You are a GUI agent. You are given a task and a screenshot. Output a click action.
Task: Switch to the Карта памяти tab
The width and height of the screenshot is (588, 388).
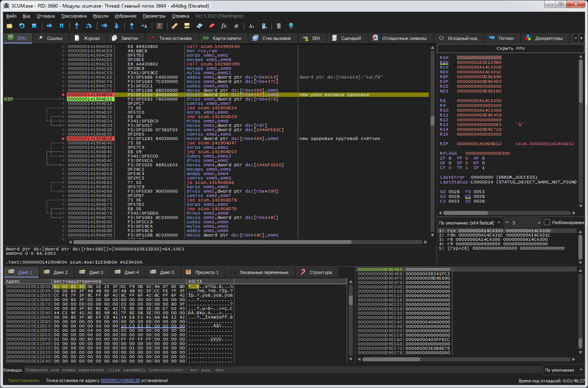point(221,38)
